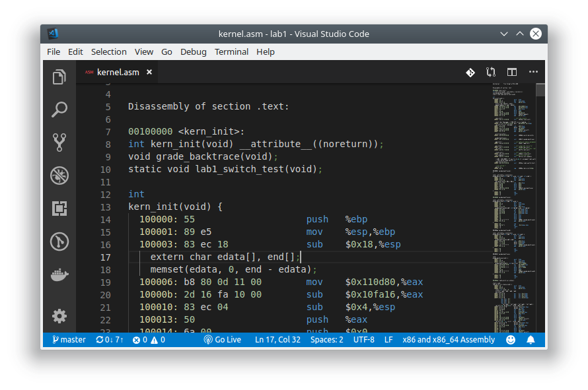Image resolution: width=588 pixels, height=390 pixels.
Task: Change encoding via UTF-8
Action: click(x=364, y=340)
